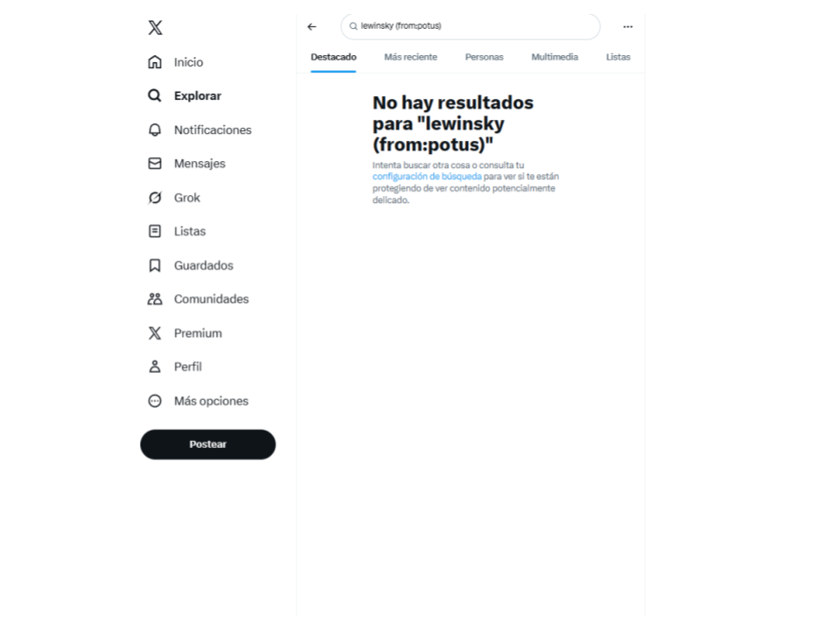Open the three-dot search options menu
The image size is (840, 630).
(628, 26)
